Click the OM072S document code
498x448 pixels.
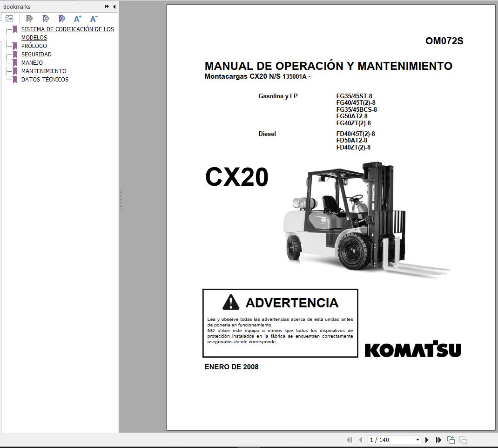pos(444,41)
